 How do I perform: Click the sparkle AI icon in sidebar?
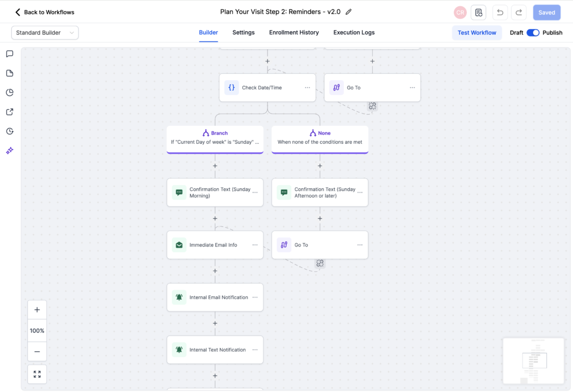[x=10, y=151]
